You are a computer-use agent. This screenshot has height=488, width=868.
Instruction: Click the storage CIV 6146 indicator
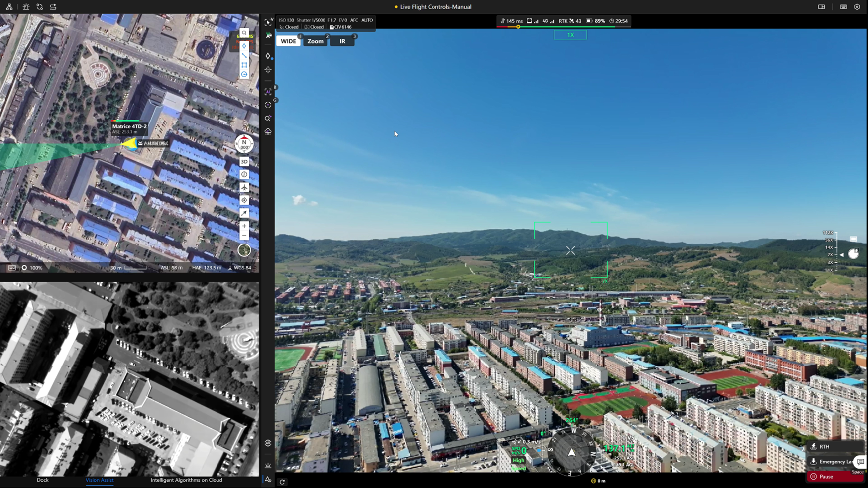[341, 27]
